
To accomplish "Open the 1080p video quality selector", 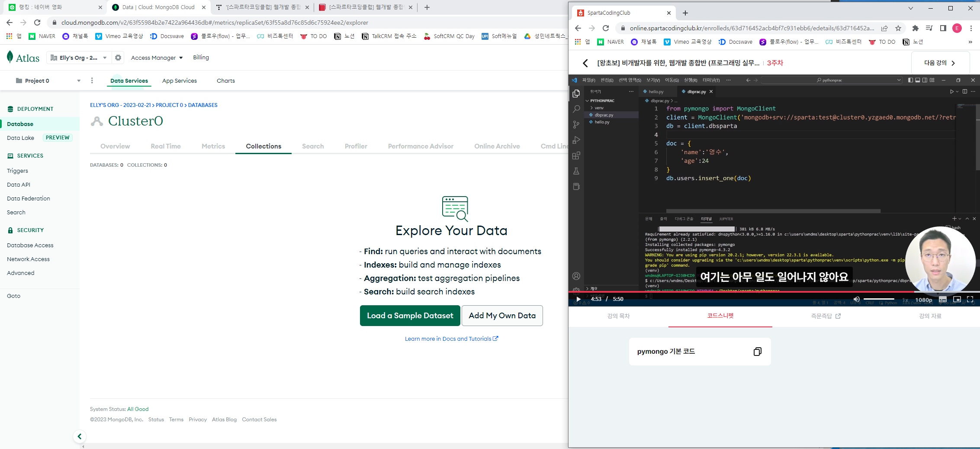I will pyautogui.click(x=924, y=300).
